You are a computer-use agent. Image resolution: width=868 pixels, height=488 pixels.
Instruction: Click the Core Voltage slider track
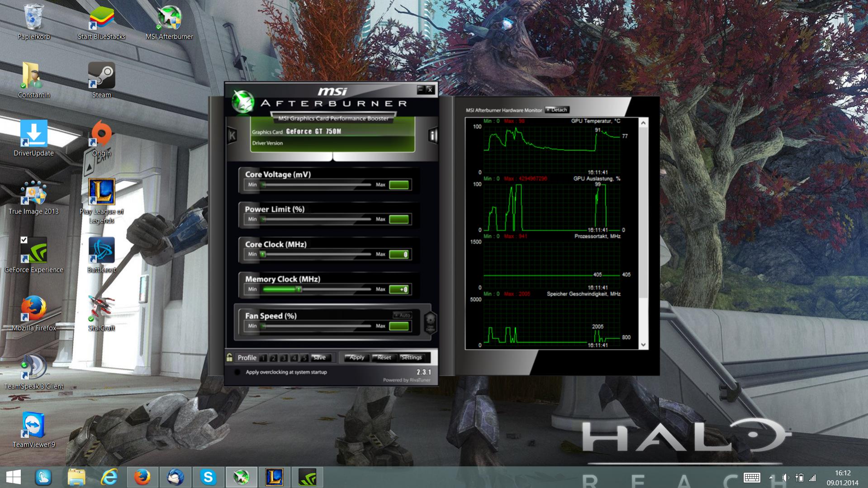[317, 185]
